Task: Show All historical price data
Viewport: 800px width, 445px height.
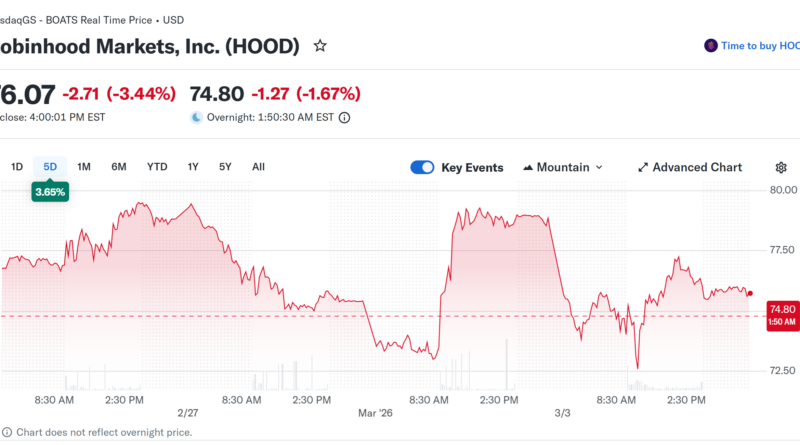Action: (258, 167)
